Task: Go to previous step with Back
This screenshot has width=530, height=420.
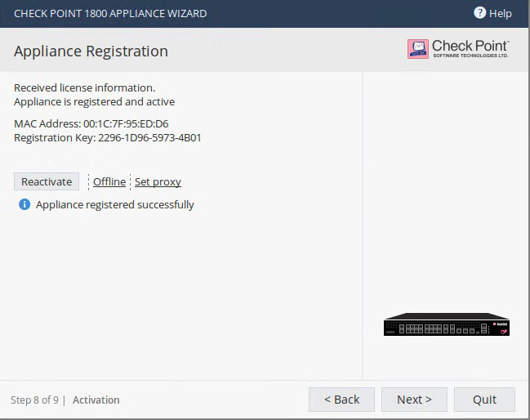Action: click(x=341, y=400)
